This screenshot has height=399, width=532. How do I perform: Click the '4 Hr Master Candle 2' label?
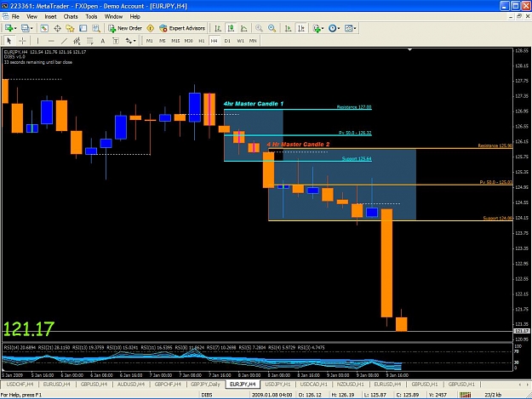(x=298, y=145)
